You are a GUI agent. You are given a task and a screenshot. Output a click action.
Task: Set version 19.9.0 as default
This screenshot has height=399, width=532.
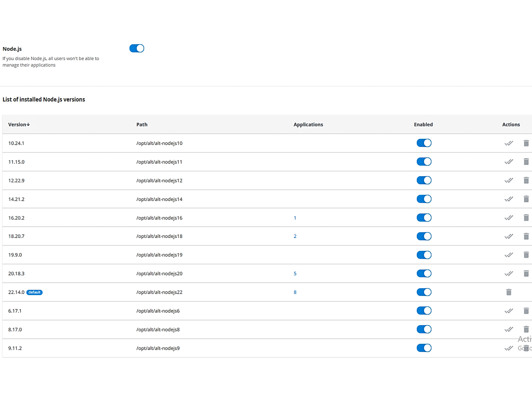pyautogui.click(x=509, y=255)
